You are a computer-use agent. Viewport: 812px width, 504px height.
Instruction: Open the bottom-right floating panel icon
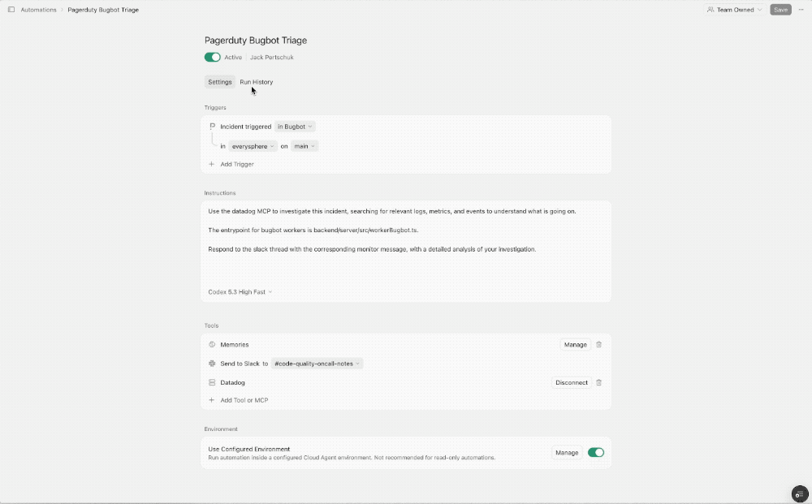(x=800, y=493)
